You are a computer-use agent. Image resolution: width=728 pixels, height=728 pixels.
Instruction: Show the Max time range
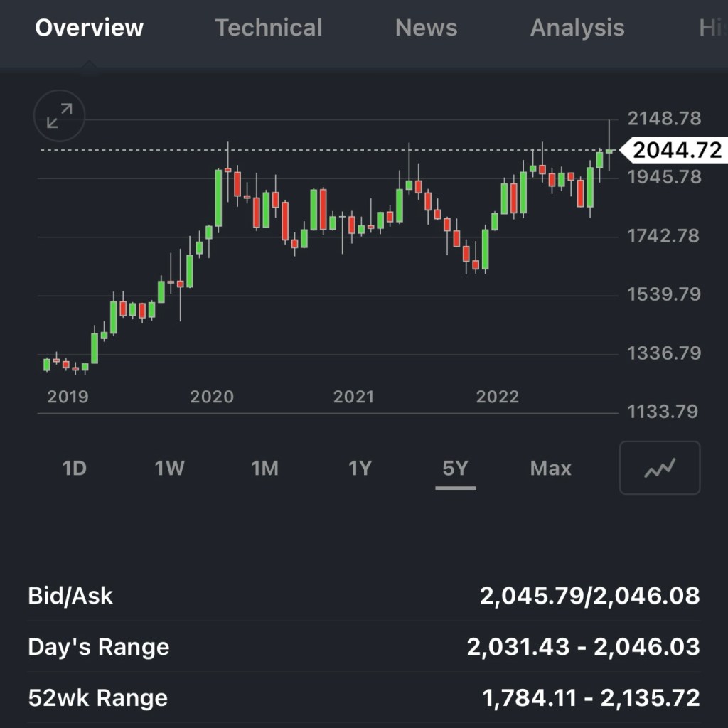551,469
